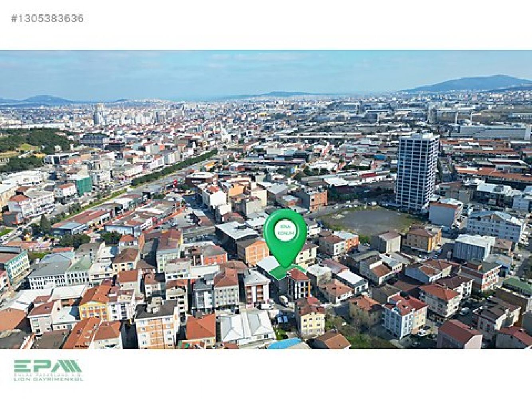Image resolution: width=532 pixels, height=399 pixels.
Task: Click the orange brick building left of the pin
Action: [254, 251]
